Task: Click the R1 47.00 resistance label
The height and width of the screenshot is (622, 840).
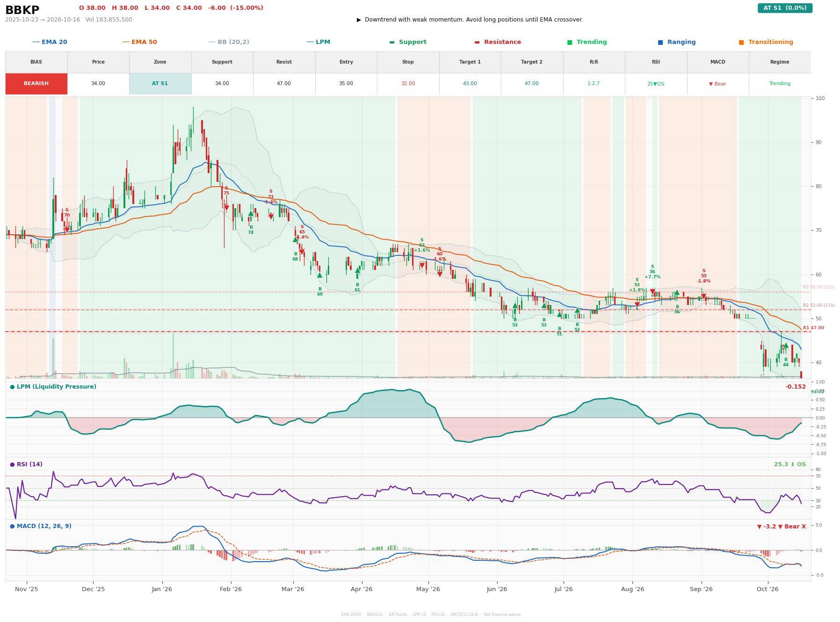Action: click(x=813, y=328)
